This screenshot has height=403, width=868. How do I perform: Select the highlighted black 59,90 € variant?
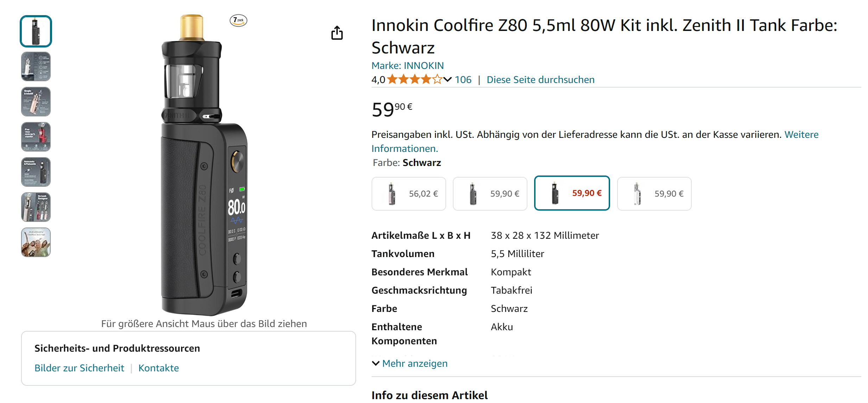(x=572, y=193)
